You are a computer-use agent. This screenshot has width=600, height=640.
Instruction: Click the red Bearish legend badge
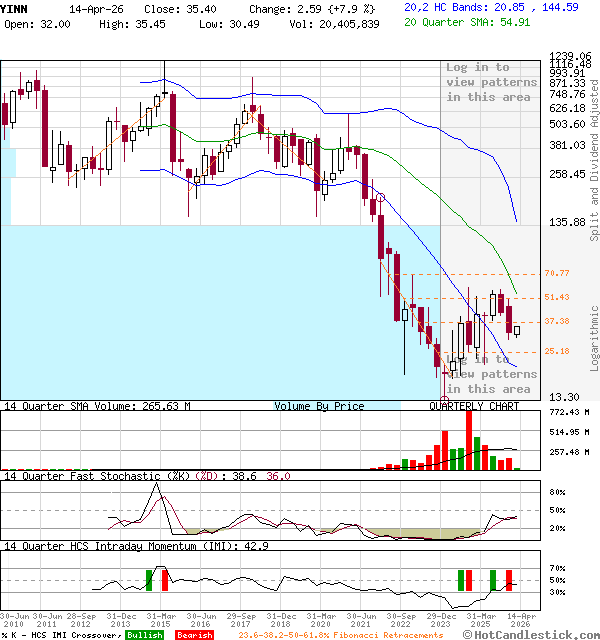(x=194, y=634)
